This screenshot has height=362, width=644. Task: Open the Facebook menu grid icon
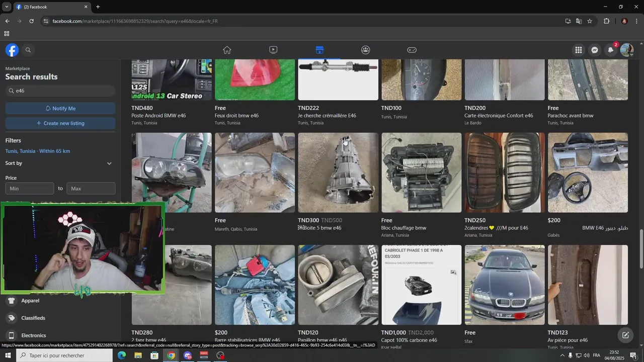579,50
